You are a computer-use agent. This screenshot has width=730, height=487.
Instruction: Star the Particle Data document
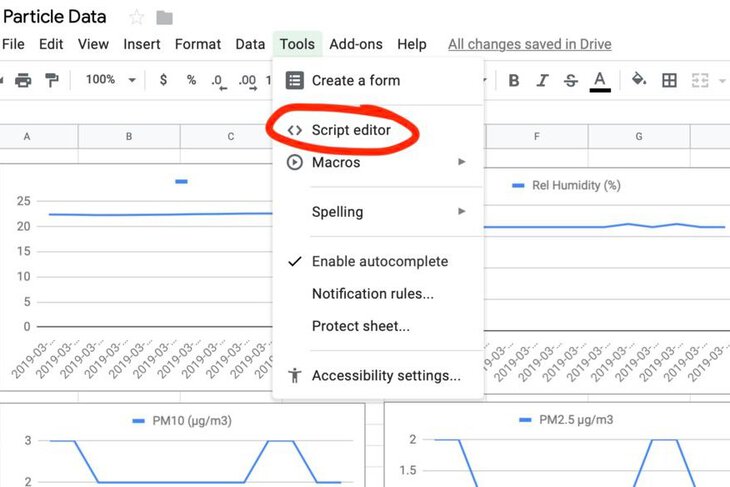point(137,17)
